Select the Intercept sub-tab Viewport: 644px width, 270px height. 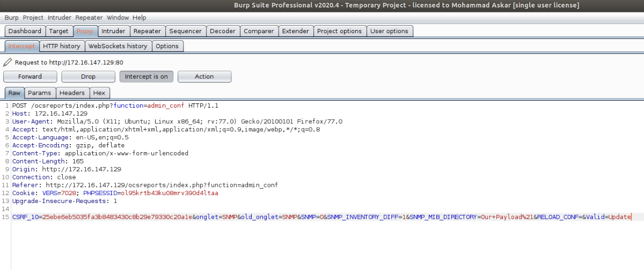pos(21,46)
